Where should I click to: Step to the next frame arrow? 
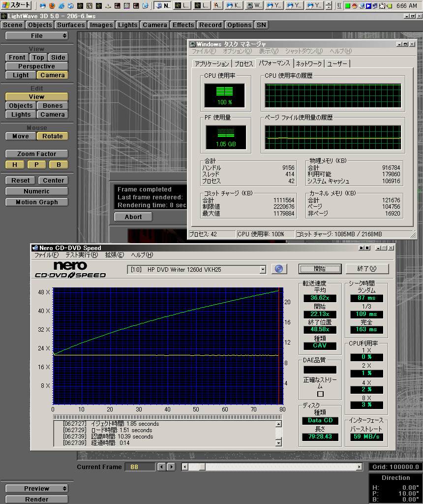pos(171,467)
